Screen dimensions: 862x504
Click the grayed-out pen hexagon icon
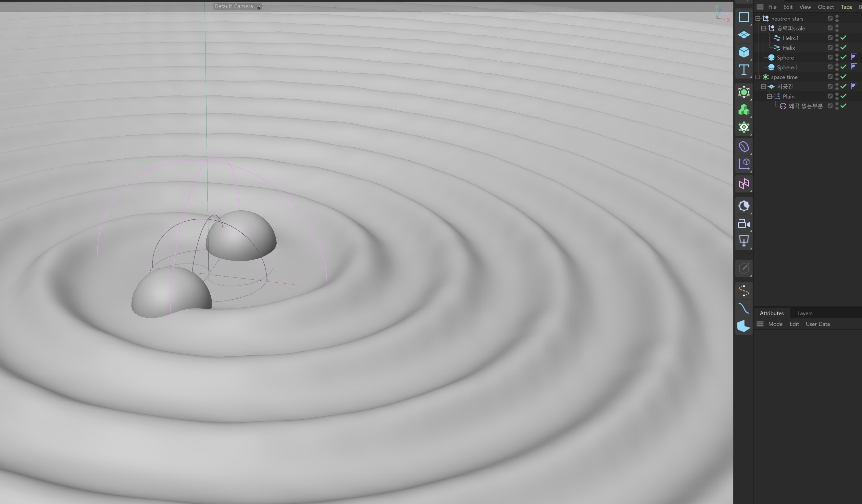click(743, 268)
